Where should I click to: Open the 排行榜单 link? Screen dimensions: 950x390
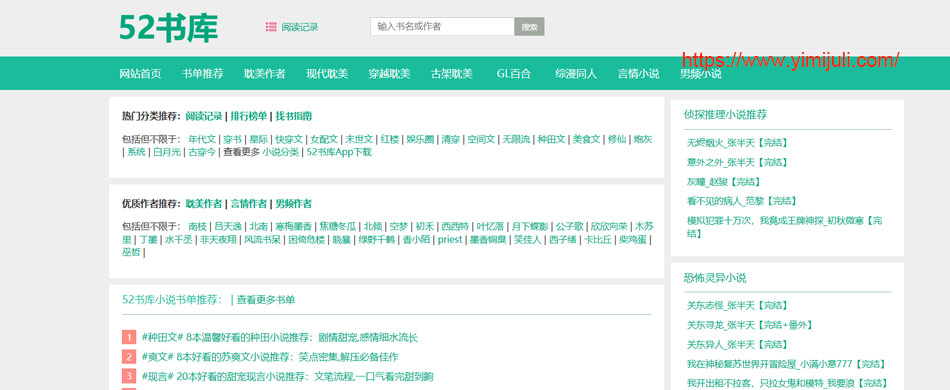coord(248,116)
